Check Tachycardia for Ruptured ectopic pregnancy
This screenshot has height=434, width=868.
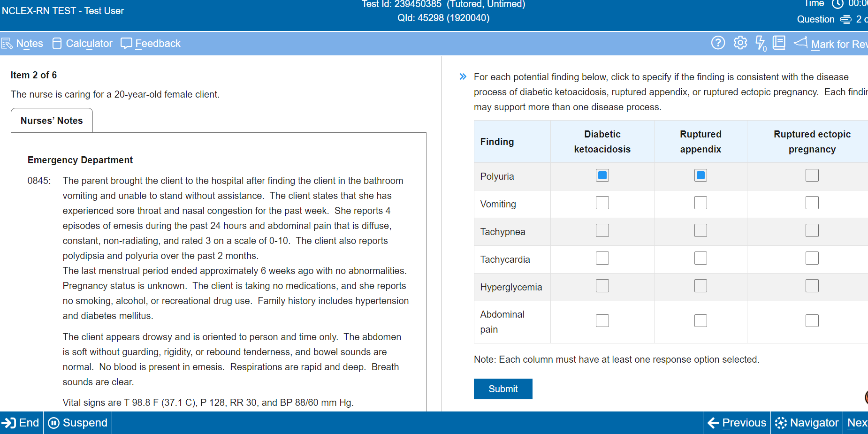(812, 258)
